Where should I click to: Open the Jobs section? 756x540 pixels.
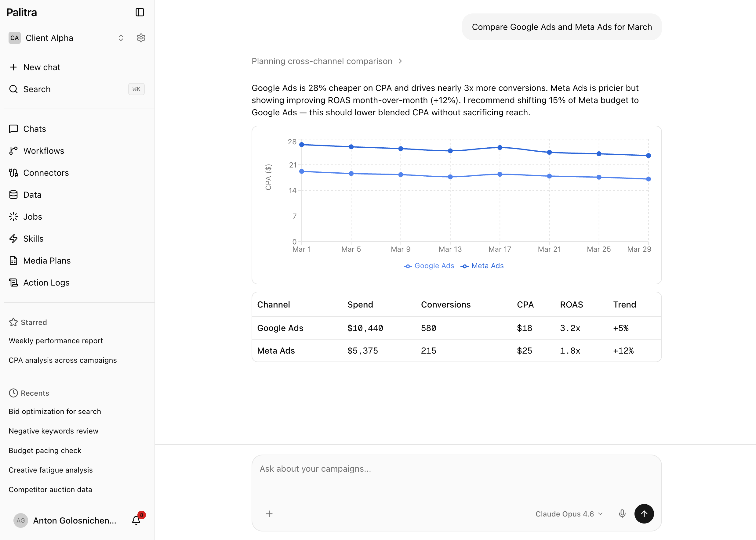(77, 217)
